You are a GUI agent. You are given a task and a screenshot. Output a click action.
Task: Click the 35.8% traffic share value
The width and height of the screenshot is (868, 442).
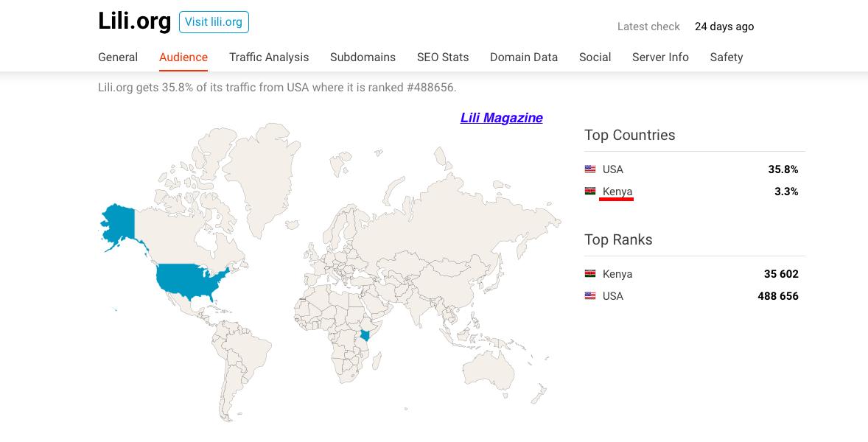pos(783,169)
